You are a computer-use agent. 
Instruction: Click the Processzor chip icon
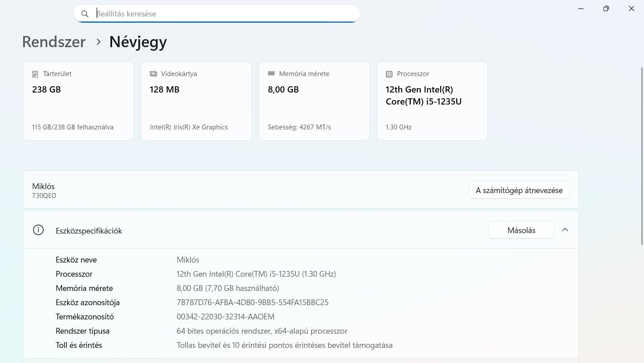[389, 74]
